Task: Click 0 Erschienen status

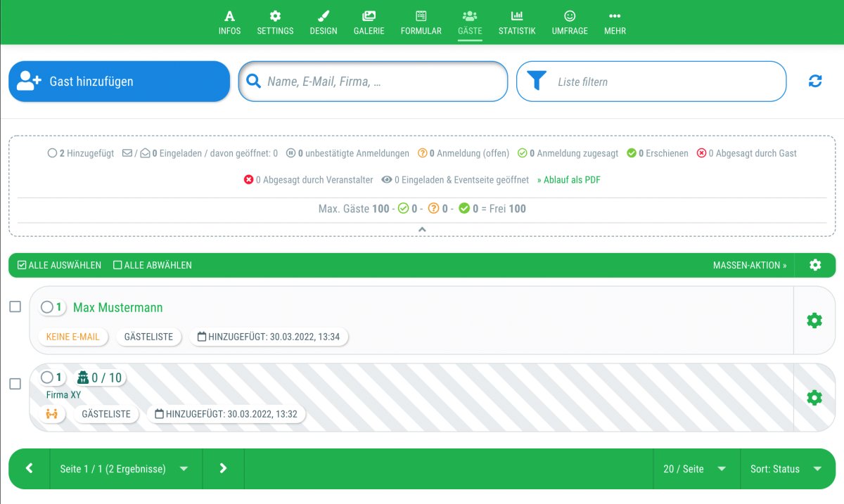Action: coord(658,153)
